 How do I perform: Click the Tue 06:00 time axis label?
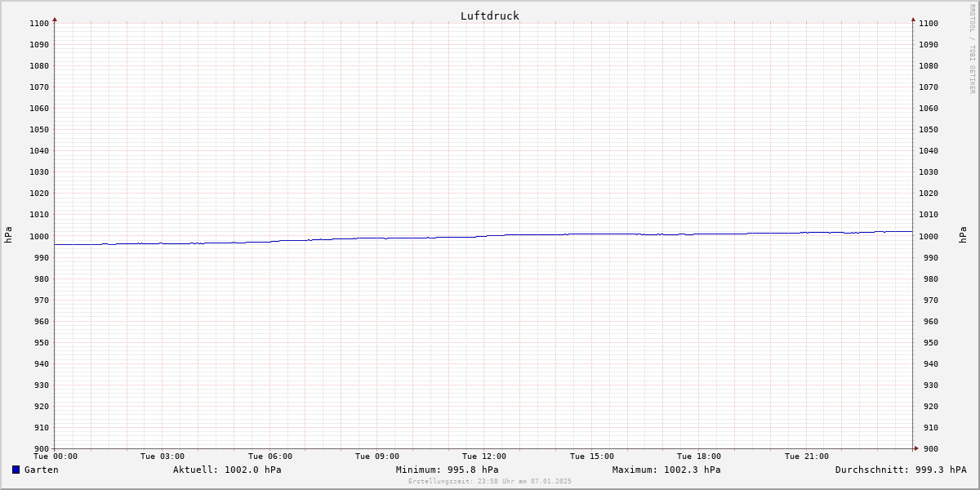click(270, 457)
